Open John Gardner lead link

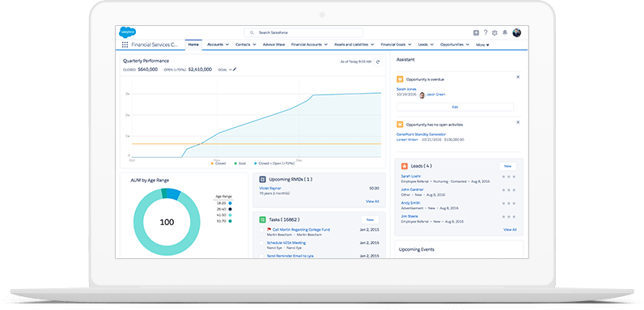(x=412, y=189)
